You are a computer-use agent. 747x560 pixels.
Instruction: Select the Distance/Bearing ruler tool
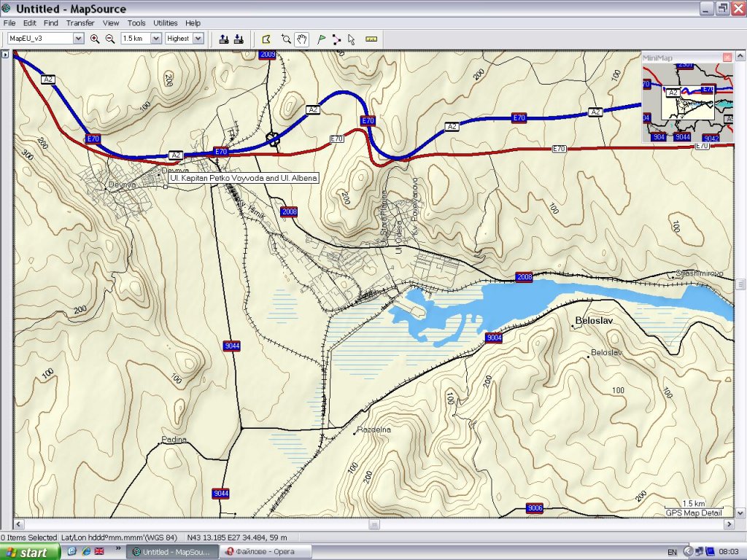click(x=371, y=39)
